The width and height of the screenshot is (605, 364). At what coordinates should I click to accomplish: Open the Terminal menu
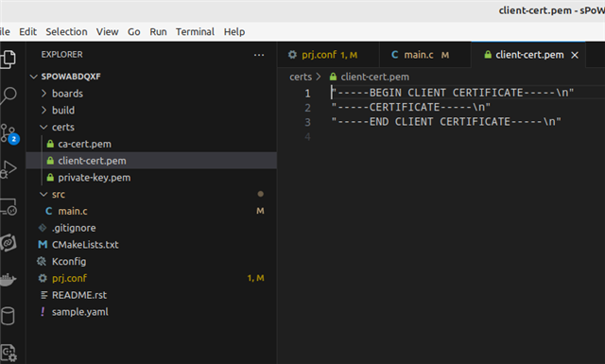click(x=195, y=31)
